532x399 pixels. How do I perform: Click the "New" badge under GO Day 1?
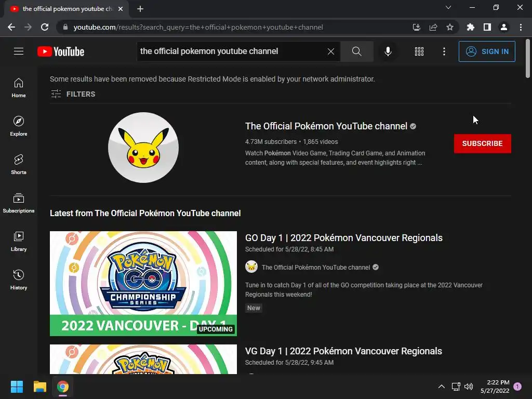(254, 308)
